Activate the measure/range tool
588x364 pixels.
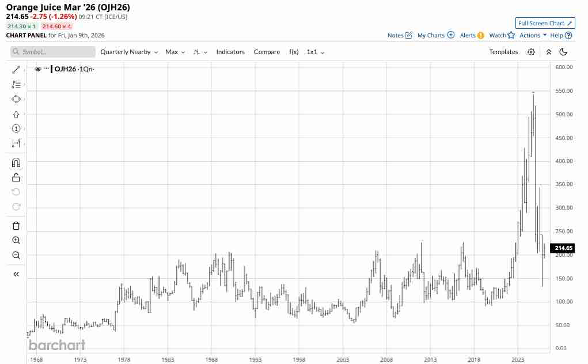pyautogui.click(x=16, y=143)
